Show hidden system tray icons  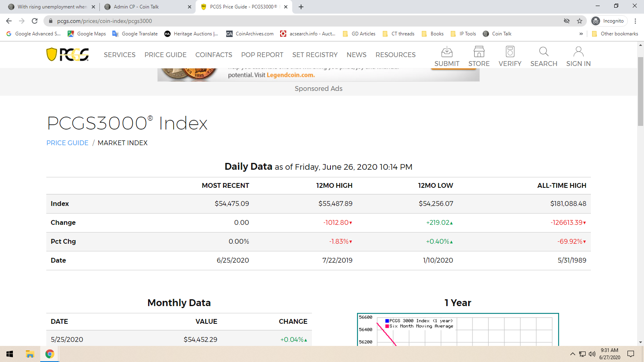coord(572,354)
